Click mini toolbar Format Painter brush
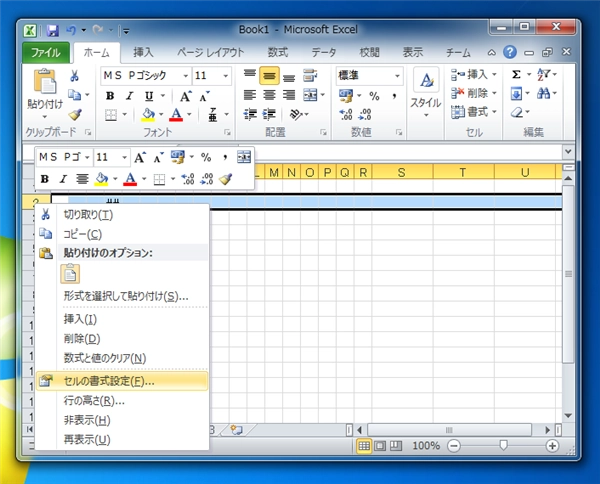The height and width of the screenshot is (484, 600). (x=225, y=179)
